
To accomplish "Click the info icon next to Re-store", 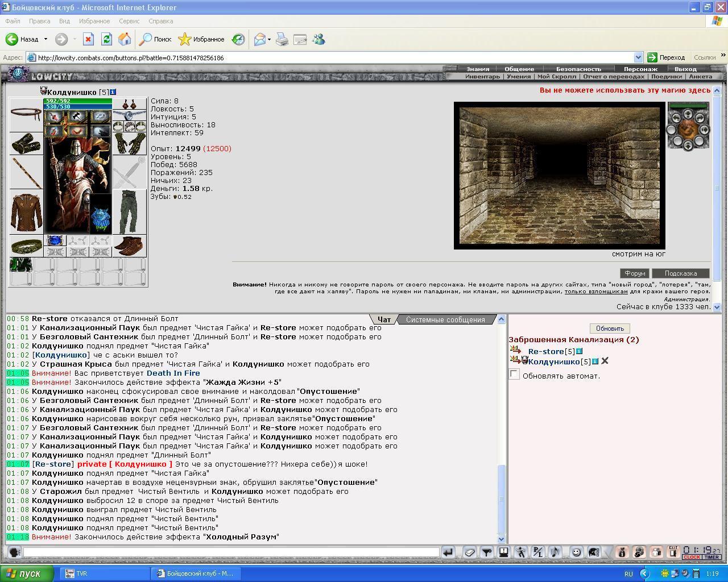I will [x=579, y=351].
